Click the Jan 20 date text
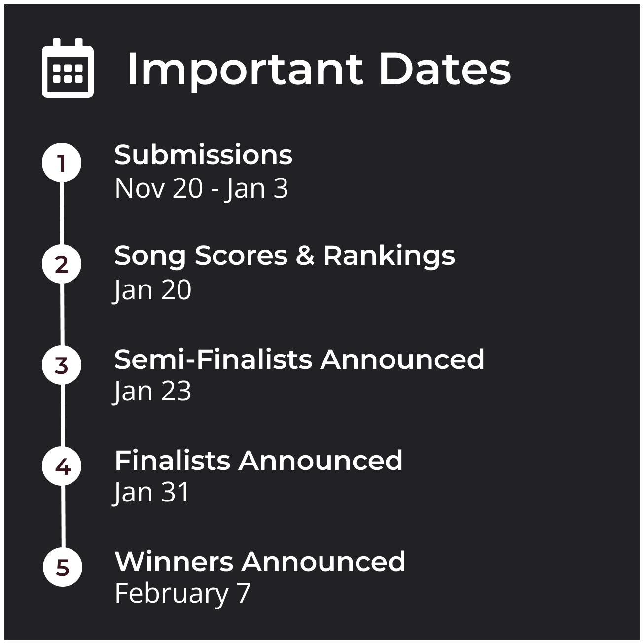Image resolution: width=644 pixels, height=644 pixels. click(x=153, y=290)
